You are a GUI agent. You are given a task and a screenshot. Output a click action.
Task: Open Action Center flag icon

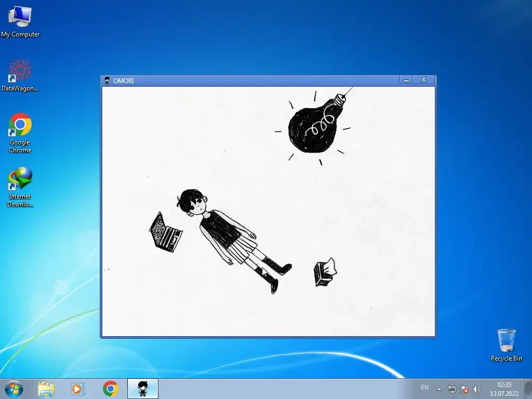pos(464,389)
